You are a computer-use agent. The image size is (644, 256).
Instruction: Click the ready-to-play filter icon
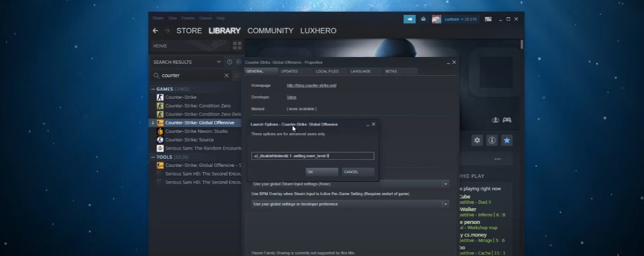click(x=239, y=62)
